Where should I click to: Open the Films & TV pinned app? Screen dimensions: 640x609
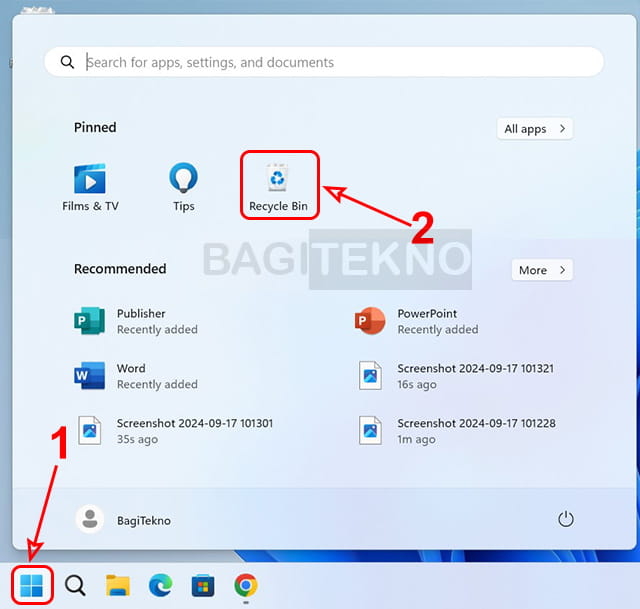(90, 187)
